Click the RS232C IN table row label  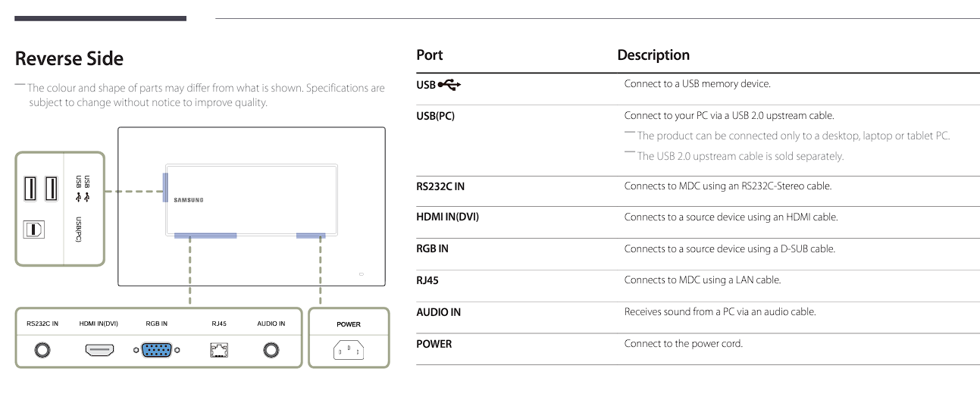[446, 186]
